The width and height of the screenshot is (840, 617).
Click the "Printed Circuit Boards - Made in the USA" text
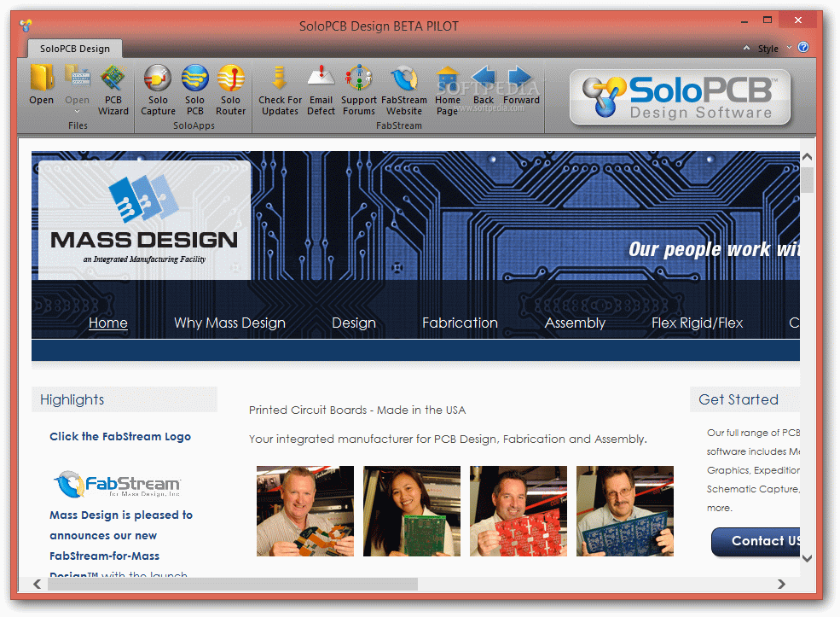click(x=357, y=410)
